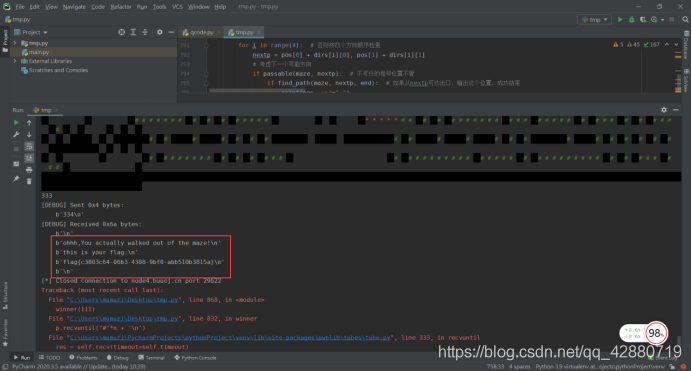The height and width of the screenshot is (371, 692).
Task: Go to previous highlighted error arrow
Action: coord(667,45)
